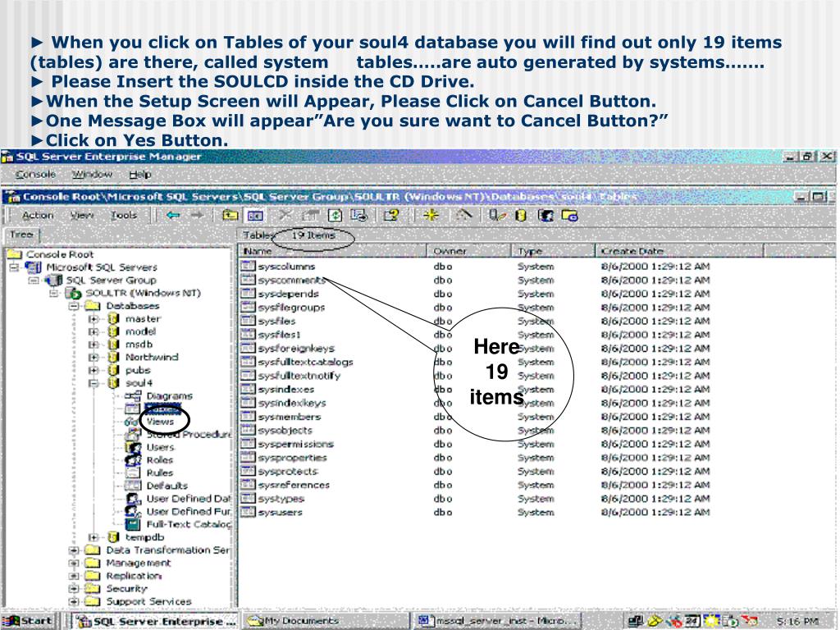Expand the model database node
This screenshot has height=630, width=840.
[94, 331]
